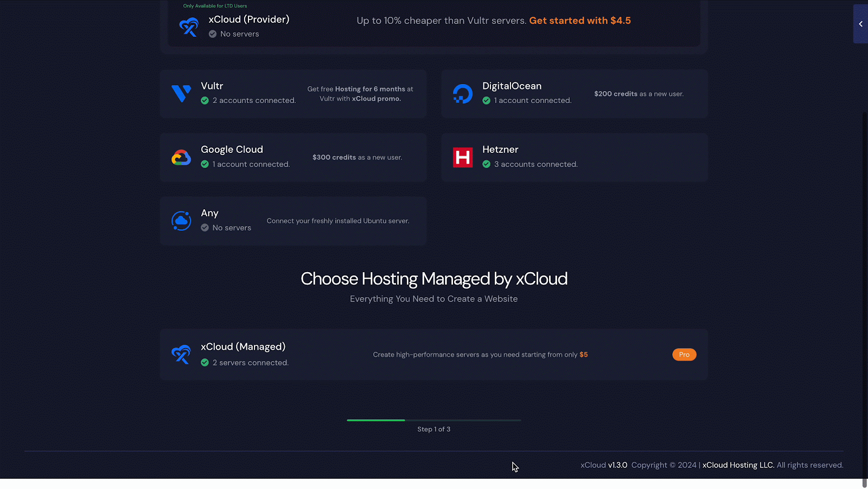
Task: Click the DigitalOcean logo icon
Action: coord(463,93)
